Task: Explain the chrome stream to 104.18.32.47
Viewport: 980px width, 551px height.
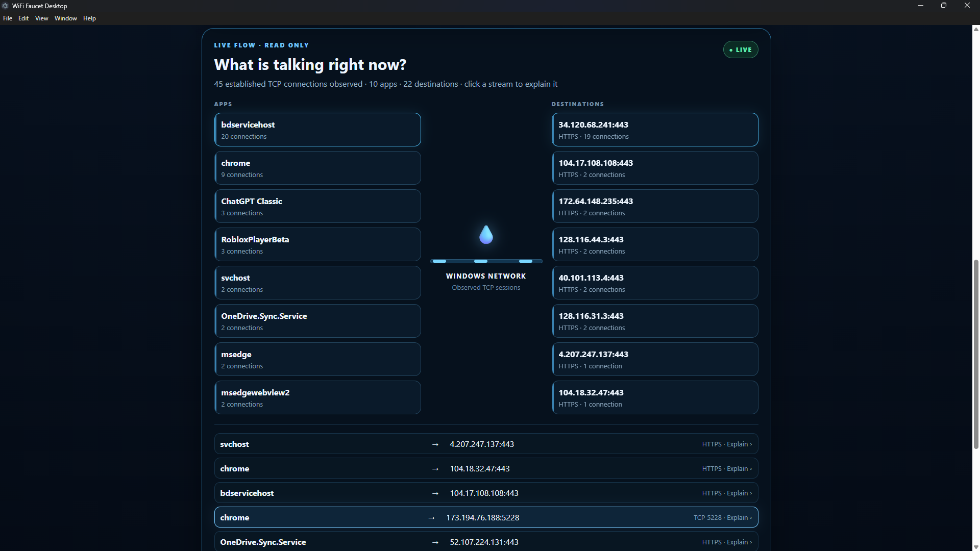Action: tap(486, 468)
